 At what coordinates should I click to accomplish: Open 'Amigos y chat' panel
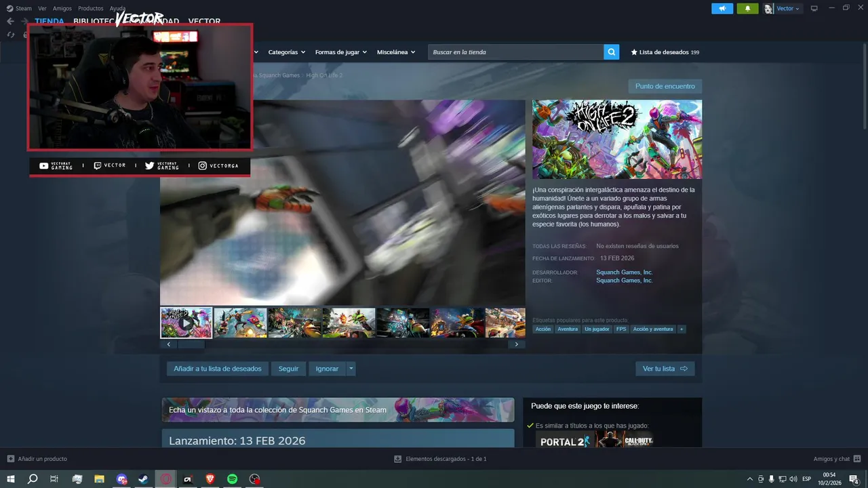pyautogui.click(x=837, y=459)
